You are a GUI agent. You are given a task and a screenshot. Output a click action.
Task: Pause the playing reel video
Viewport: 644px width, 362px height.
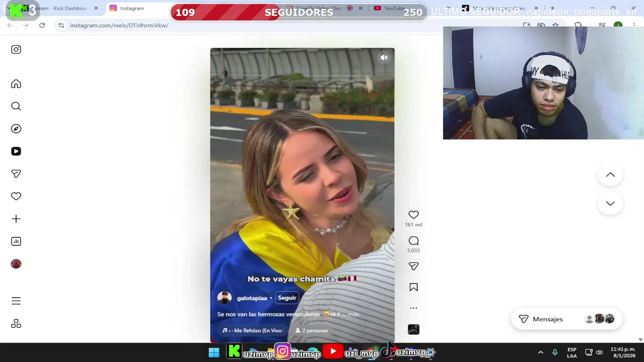[302, 195]
